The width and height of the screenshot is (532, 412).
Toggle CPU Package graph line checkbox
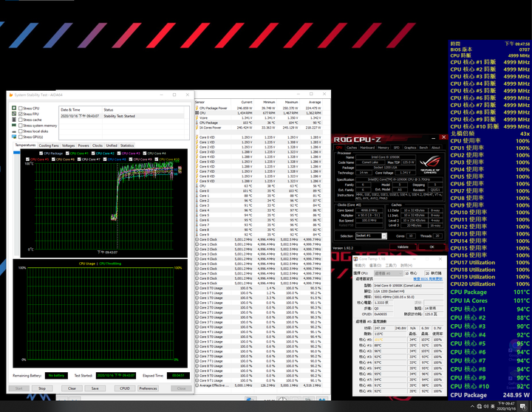point(41,154)
